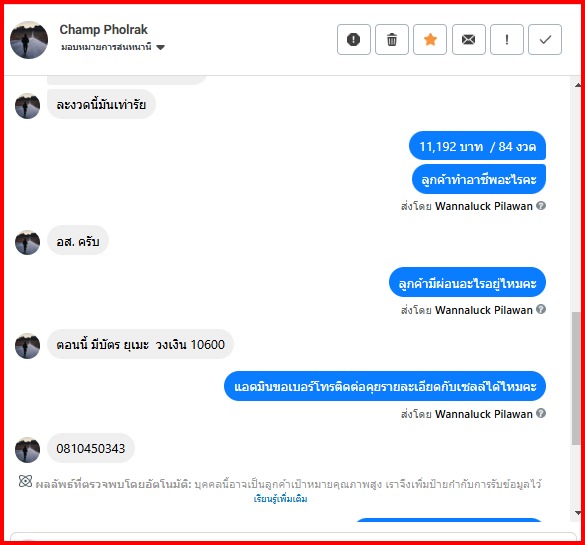Select the 0810450343 phone number message
The image size is (585, 545).
[x=91, y=448]
